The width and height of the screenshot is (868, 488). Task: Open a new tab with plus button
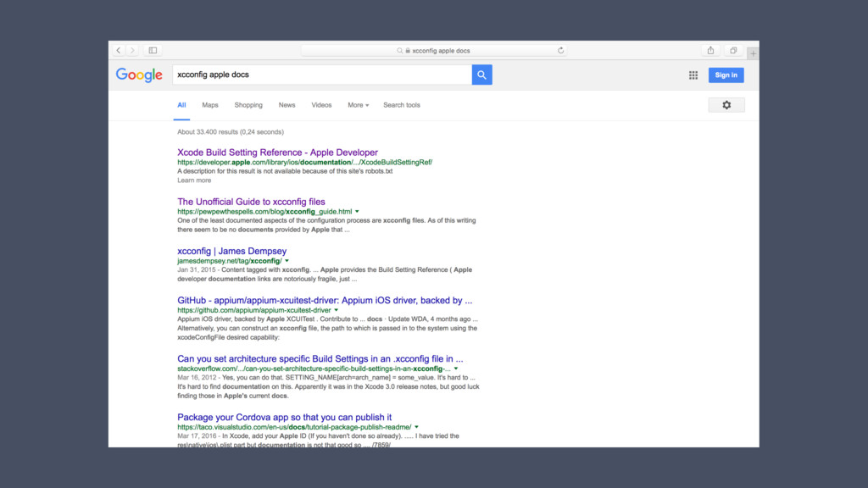(753, 53)
